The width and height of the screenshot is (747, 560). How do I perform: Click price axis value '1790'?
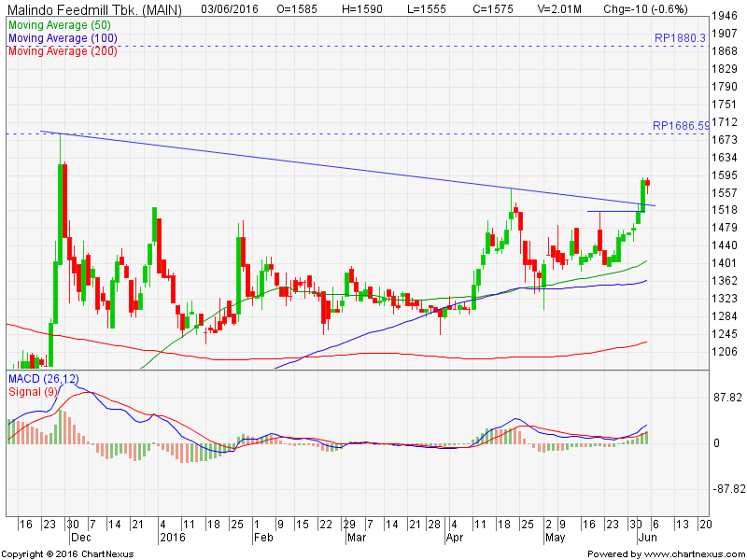pos(725,87)
